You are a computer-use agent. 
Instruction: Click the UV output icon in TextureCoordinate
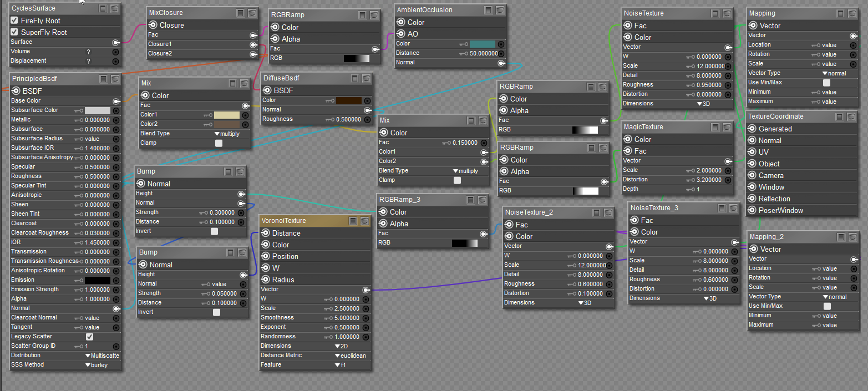[x=753, y=152]
